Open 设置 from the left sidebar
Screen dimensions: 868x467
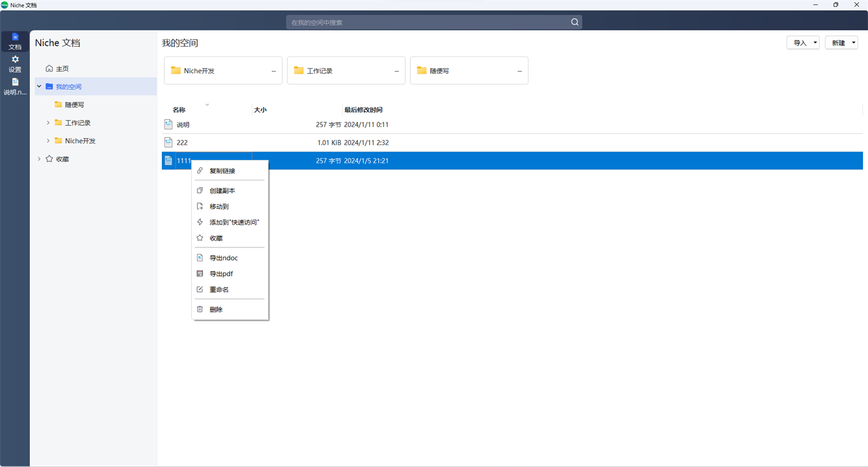14,64
